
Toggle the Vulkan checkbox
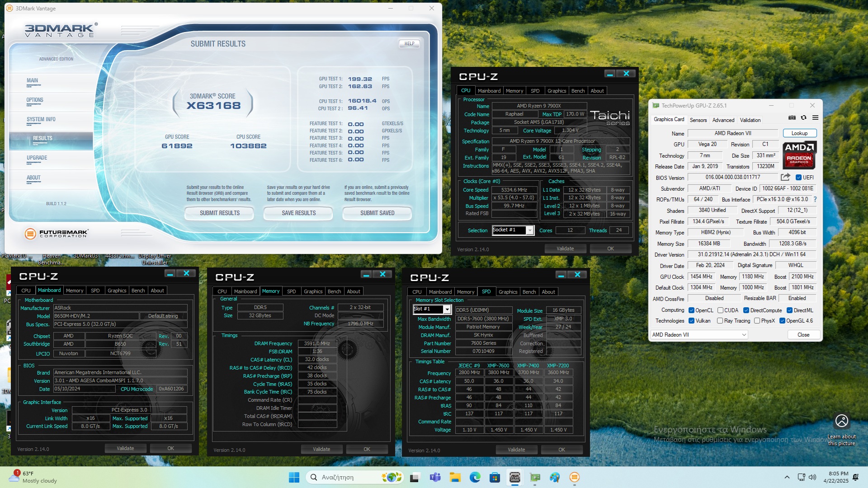[691, 321]
